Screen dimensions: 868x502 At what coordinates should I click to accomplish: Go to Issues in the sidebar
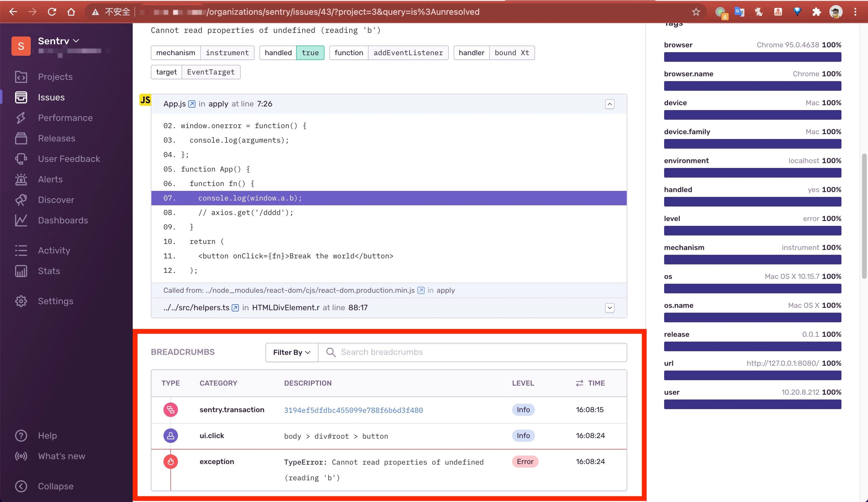pyautogui.click(x=51, y=97)
